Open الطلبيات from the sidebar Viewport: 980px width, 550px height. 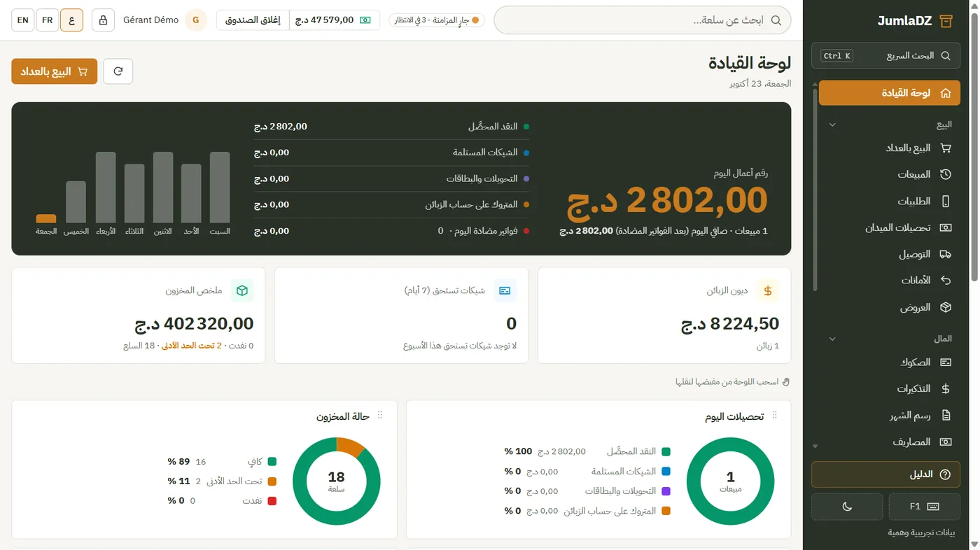889,201
